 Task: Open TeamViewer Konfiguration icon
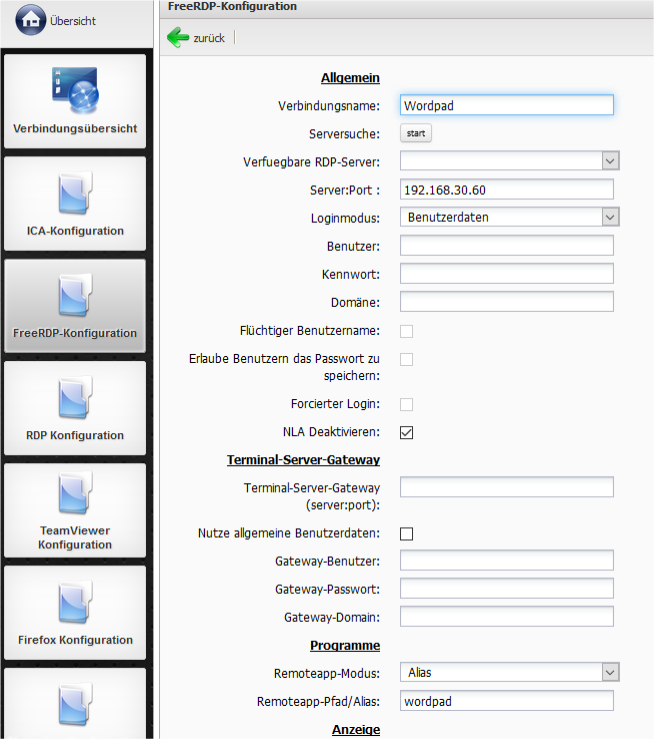[75, 497]
